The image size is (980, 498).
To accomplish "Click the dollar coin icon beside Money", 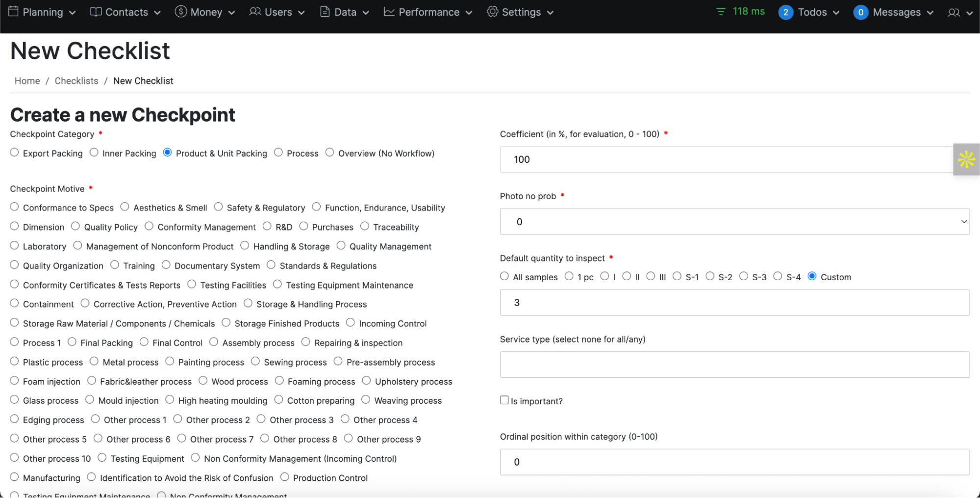I will click(181, 12).
